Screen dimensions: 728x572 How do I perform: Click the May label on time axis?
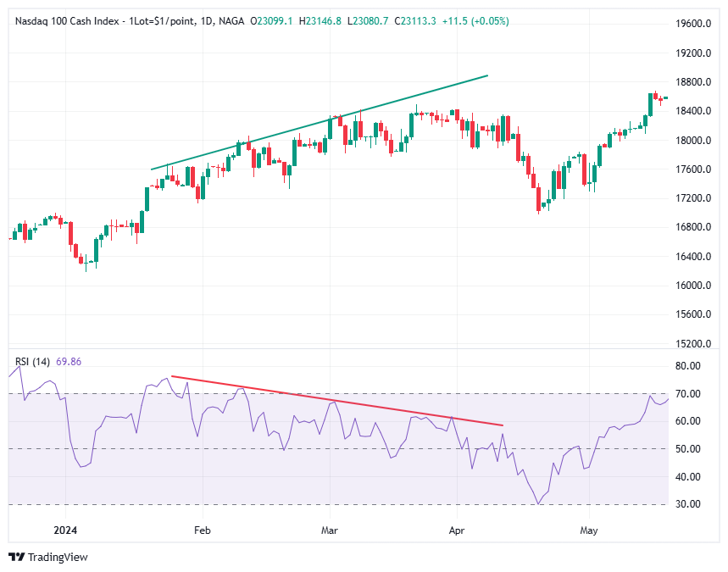[x=588, y=531]
